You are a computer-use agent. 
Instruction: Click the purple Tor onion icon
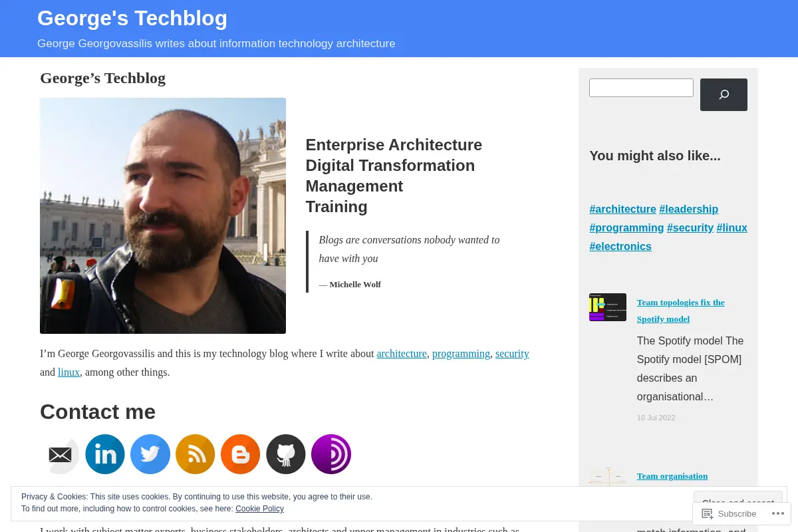pyautogui.click(x=331, y=454)
